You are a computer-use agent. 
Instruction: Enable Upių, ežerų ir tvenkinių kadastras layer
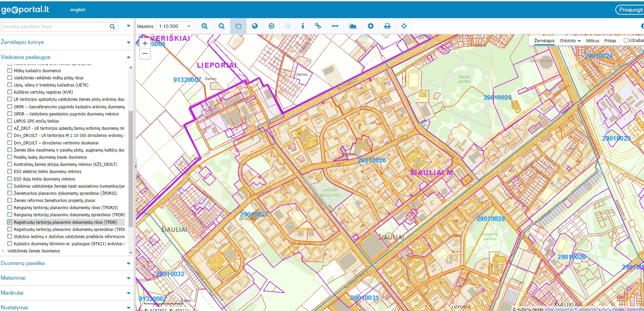click(10, 85)
